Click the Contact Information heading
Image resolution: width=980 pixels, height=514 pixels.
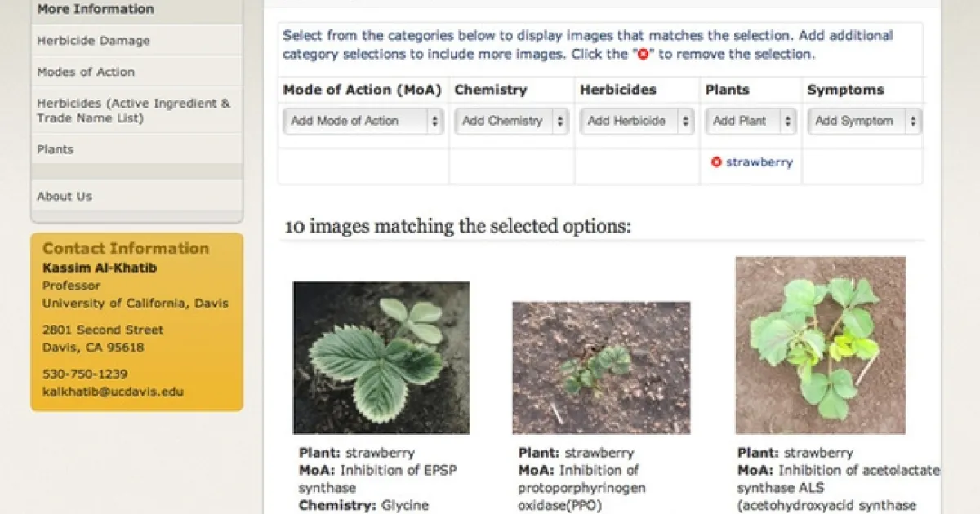(126, 248)
